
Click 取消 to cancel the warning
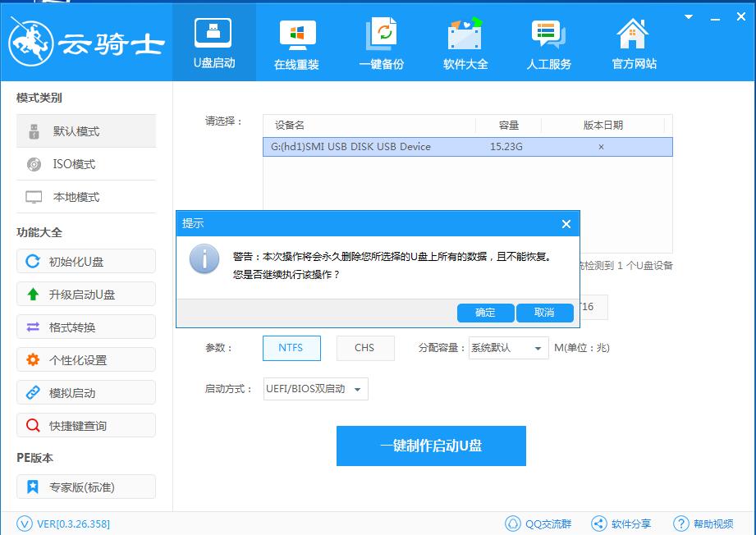(545, 313)
